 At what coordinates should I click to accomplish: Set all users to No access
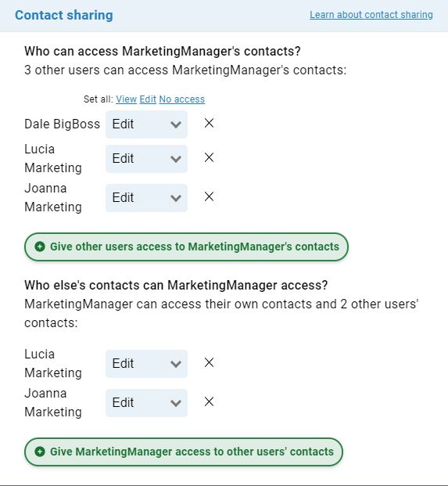181,99
